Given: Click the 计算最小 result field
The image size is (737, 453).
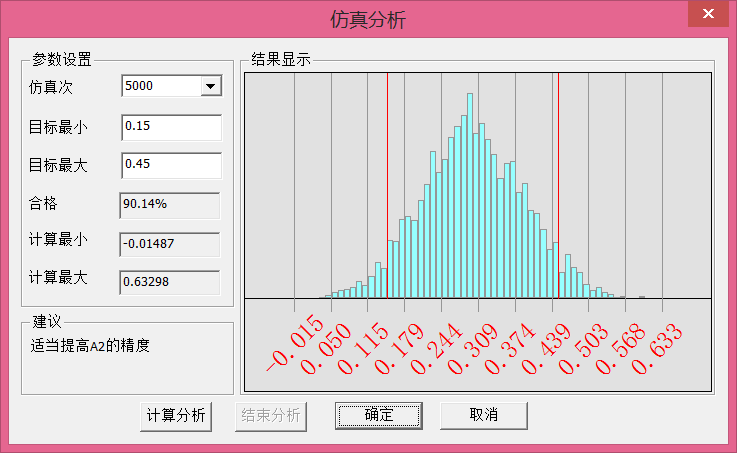Looking at the screenshot, I should coord(169,243).
